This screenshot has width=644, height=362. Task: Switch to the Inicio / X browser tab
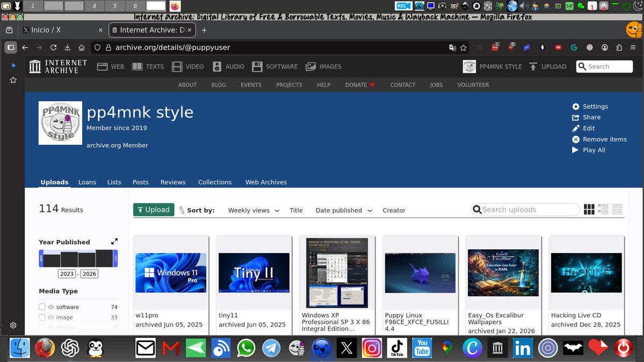click(x=62, y=30)
